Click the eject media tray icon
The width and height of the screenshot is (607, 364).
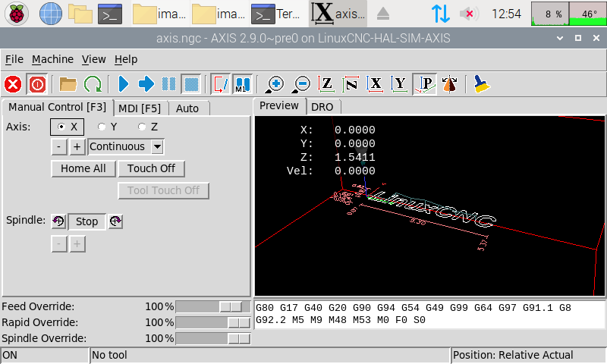pyautogui.click(x=383, y=14)
